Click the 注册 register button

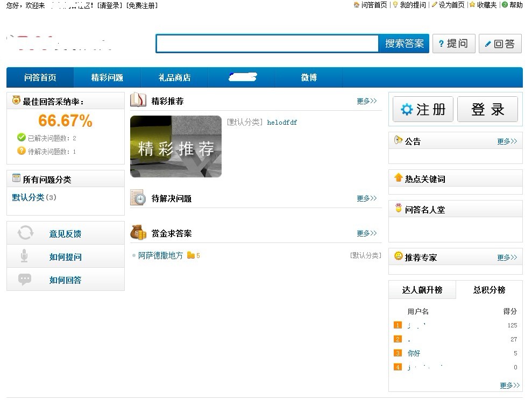[x=423, y=109]
